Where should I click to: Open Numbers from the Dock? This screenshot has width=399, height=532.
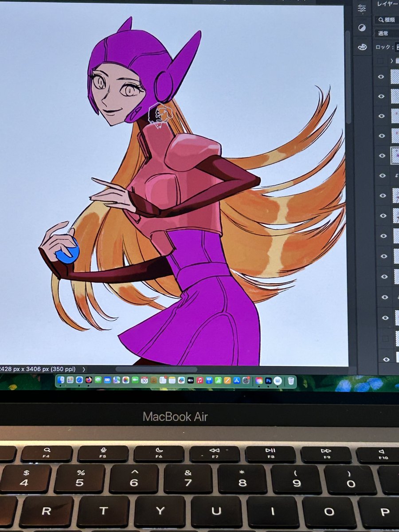pos(218,380)
